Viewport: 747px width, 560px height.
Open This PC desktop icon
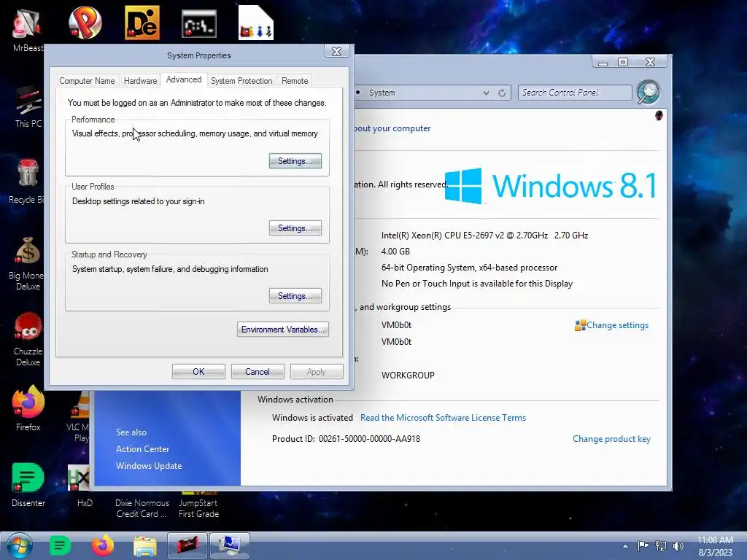point(28,107)
